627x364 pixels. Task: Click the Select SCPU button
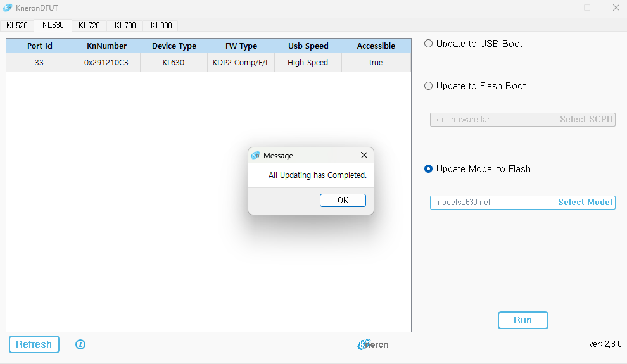coord(586,120)
